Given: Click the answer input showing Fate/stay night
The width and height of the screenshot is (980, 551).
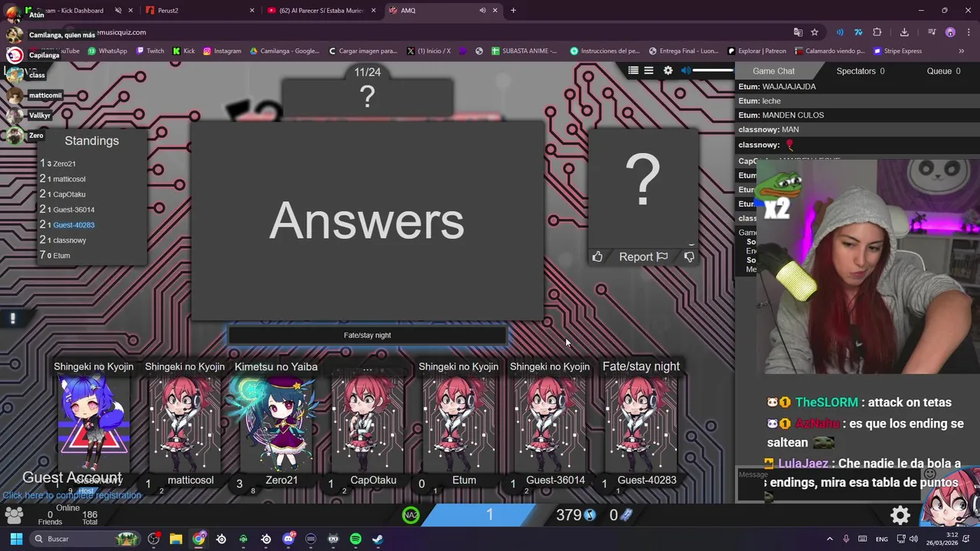Looking at the screenshot, I should click(367, 335).
